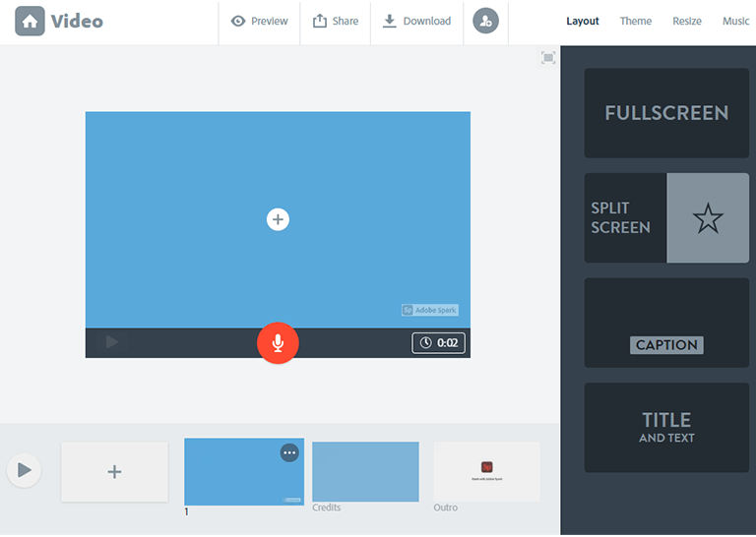Switch to the Theme tab
The image size is (756, 537).
click(x=636, y=22)
